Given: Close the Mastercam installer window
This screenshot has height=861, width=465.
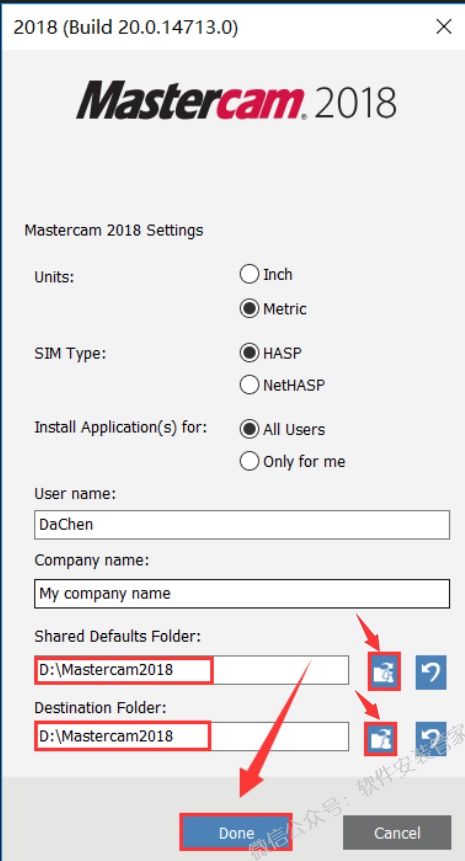Looking at the screenshot, I should [444, 26].
